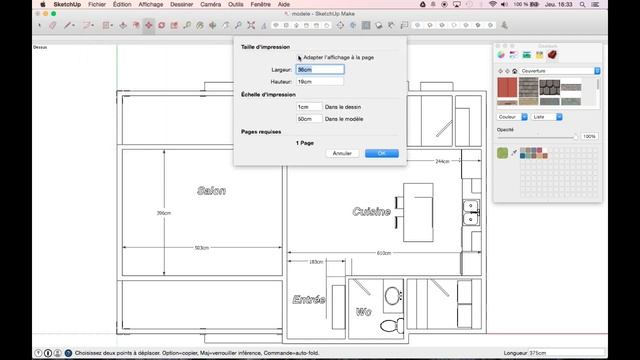Image resolution: width=640 pixels, height=360 pixels.
Task: Click the crosshair icon after the view icons
Action: (x=340, y=25)
